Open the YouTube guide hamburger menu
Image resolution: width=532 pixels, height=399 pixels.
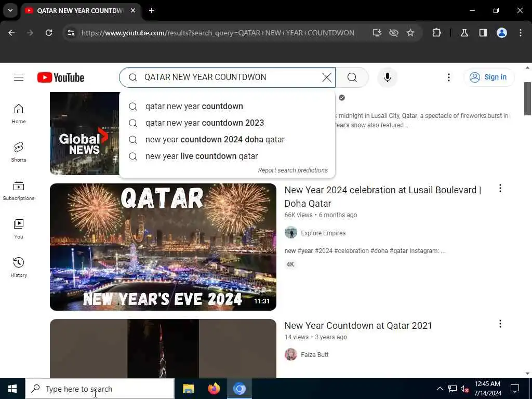point(19,77)
